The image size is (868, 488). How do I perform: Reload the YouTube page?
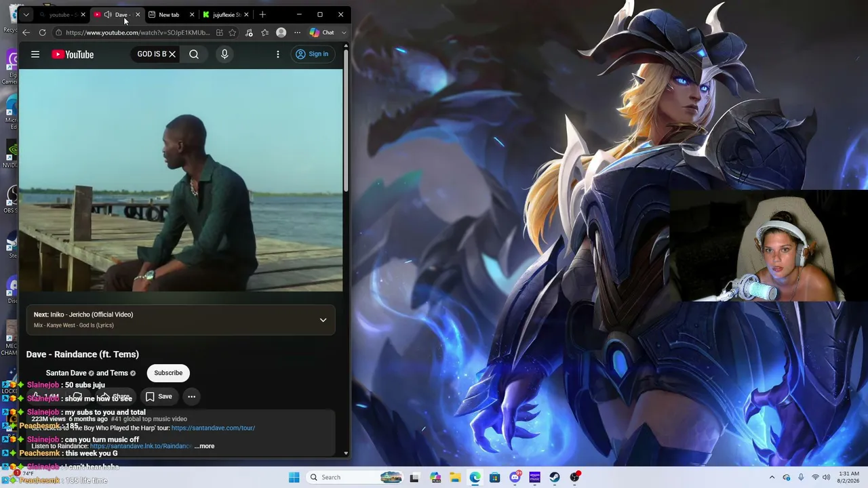point(42,33)
